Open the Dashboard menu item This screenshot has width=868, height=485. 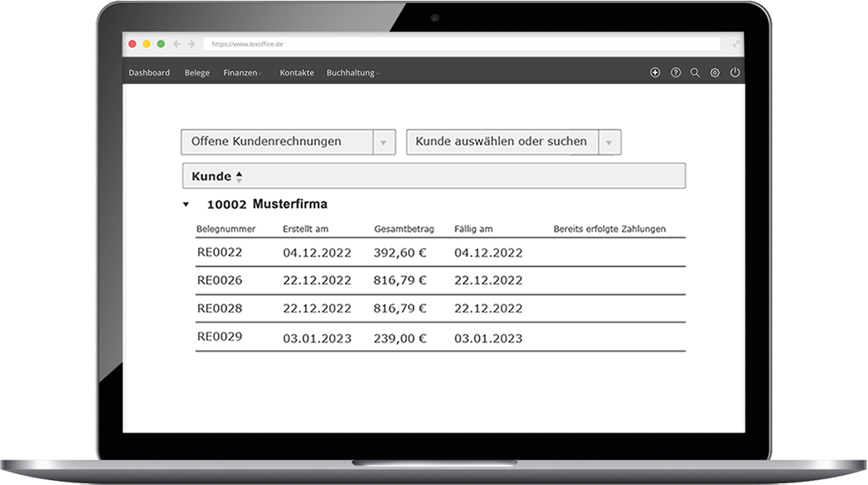149,72
